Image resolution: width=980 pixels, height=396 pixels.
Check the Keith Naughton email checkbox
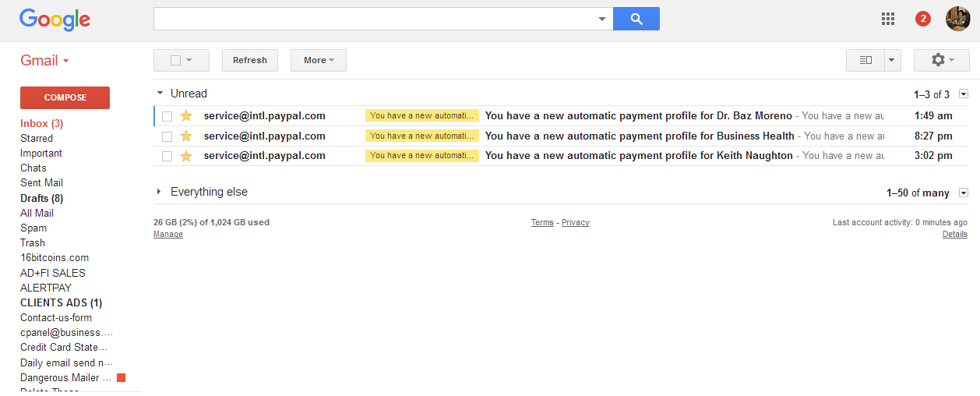(x=167, y=156)
